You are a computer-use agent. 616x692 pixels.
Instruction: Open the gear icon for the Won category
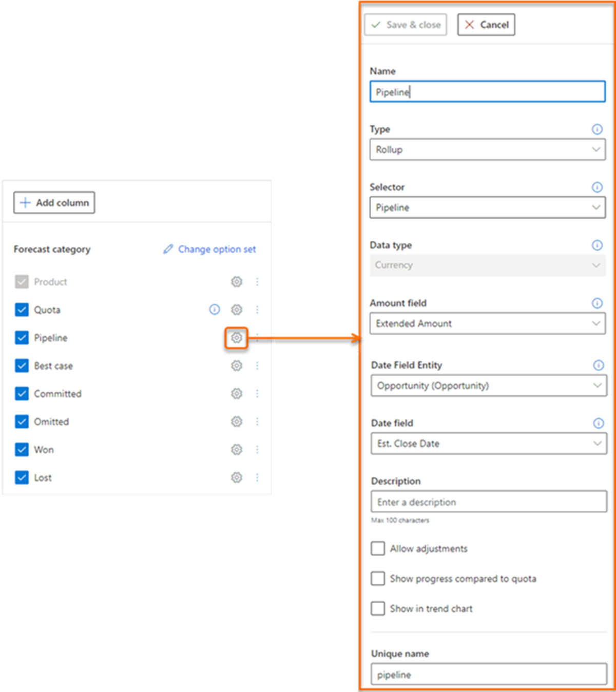coord(237,450)
